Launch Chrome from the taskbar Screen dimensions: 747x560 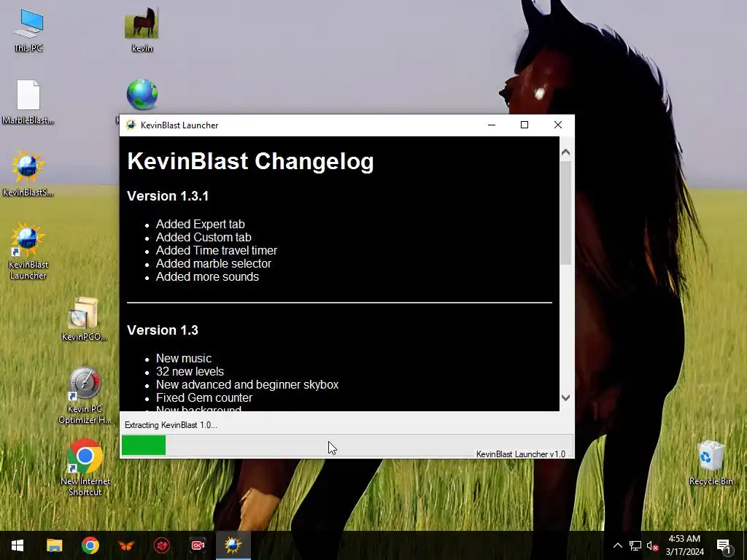tap(90, 545)
